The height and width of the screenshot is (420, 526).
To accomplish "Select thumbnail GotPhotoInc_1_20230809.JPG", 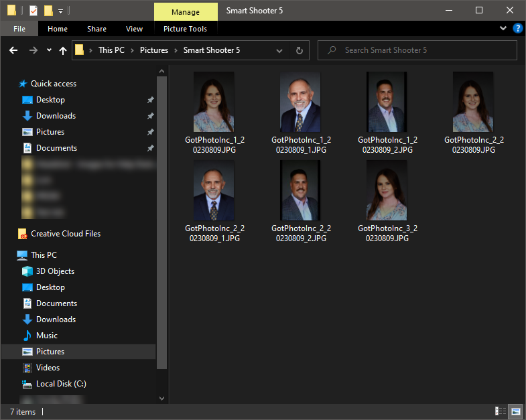I will tap(214, 102).
